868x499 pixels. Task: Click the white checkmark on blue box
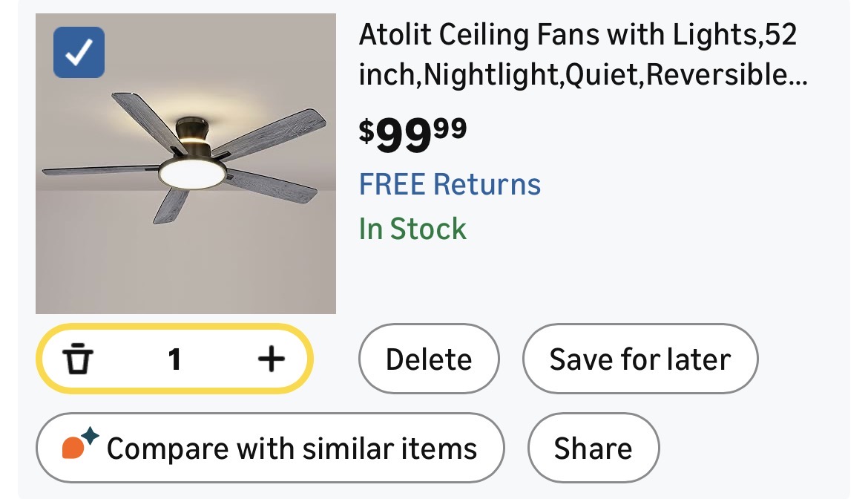[79, 52]
